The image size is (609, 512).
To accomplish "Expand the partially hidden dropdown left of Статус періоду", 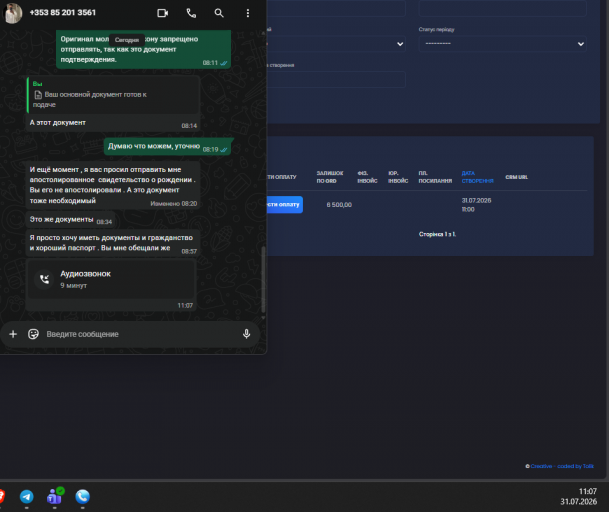I will click(x=336, y=44).
